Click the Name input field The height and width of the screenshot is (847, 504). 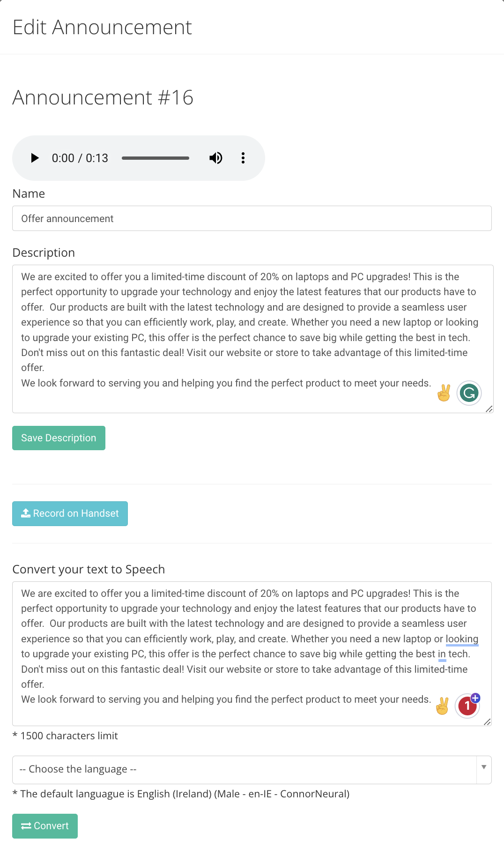click(252, 218)
